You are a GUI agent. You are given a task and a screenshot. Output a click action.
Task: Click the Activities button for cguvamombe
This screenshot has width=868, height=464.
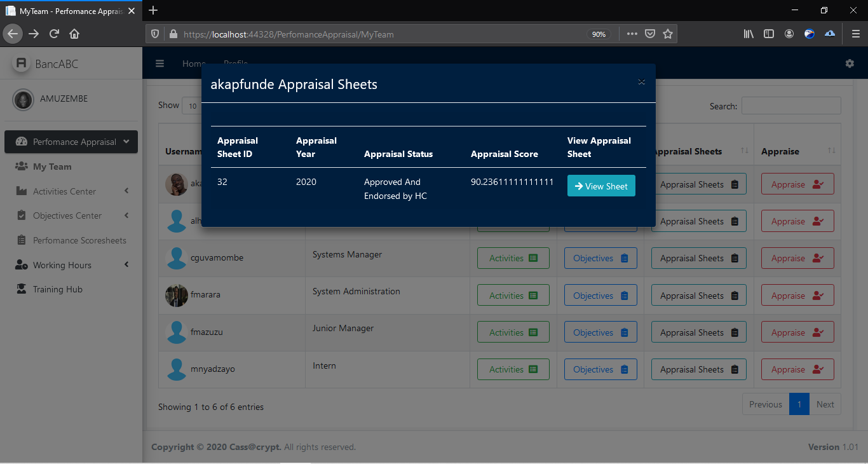[513, 258]
